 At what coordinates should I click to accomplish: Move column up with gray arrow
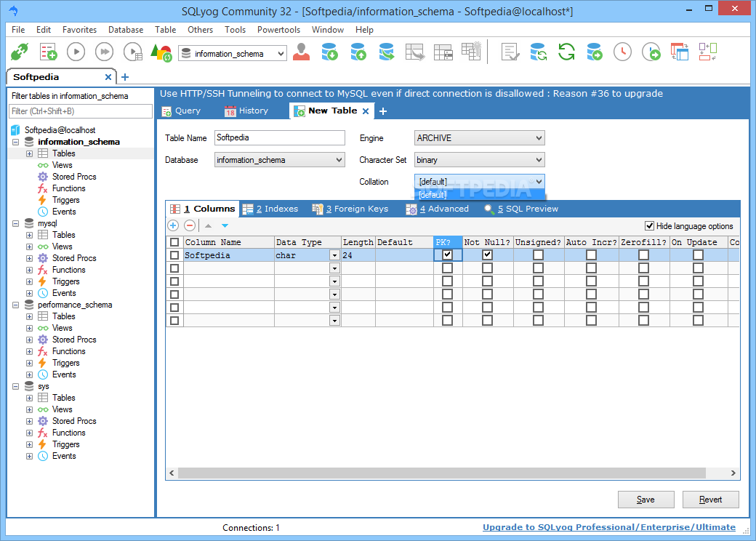click(x=209, y=225)
